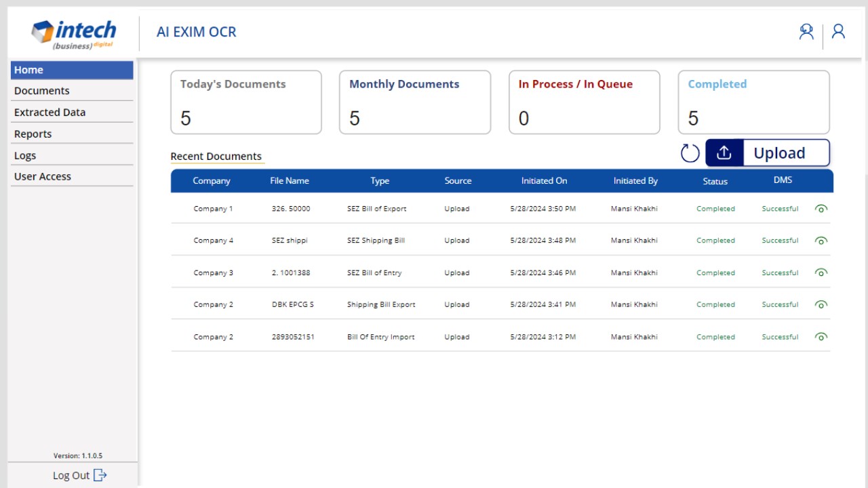Click the 5/28/2024 3:46 PM timestamp
The width and height of the screenshot is (868, 488).
(x=543, y=272)
